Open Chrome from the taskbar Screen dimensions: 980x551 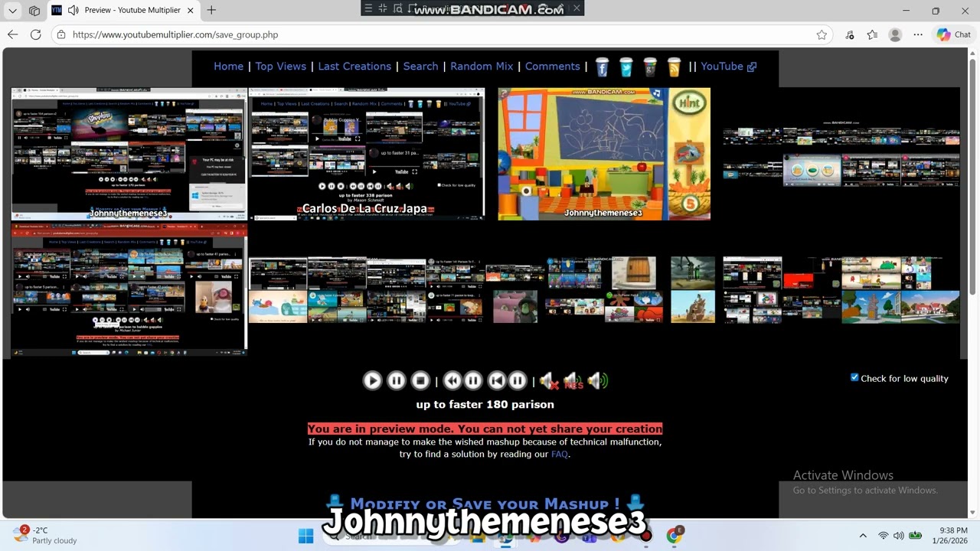tap(674, 536)
